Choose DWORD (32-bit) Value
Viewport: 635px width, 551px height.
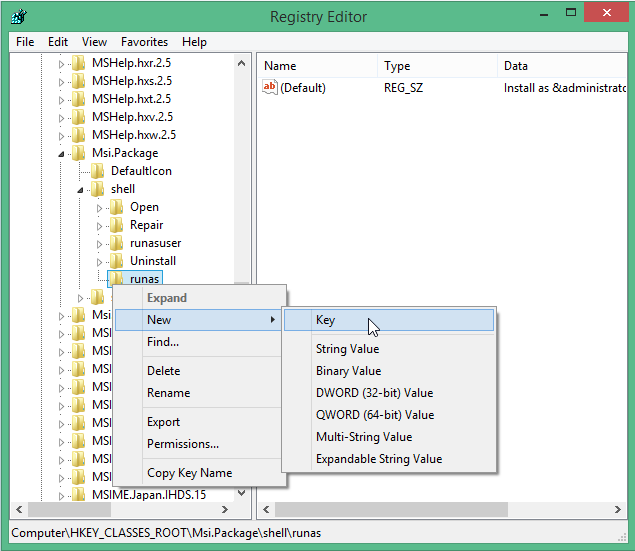click(x=389, y=393)
